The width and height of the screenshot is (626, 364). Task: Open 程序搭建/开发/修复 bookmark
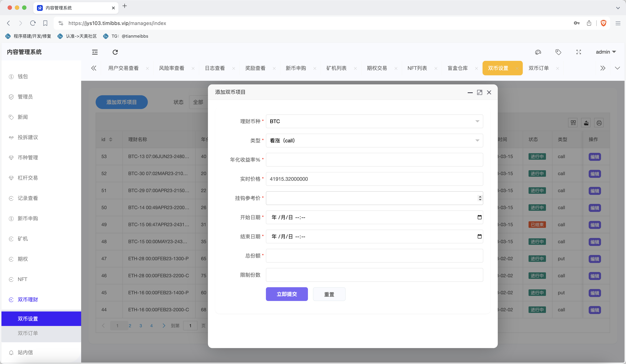point(28,36)
